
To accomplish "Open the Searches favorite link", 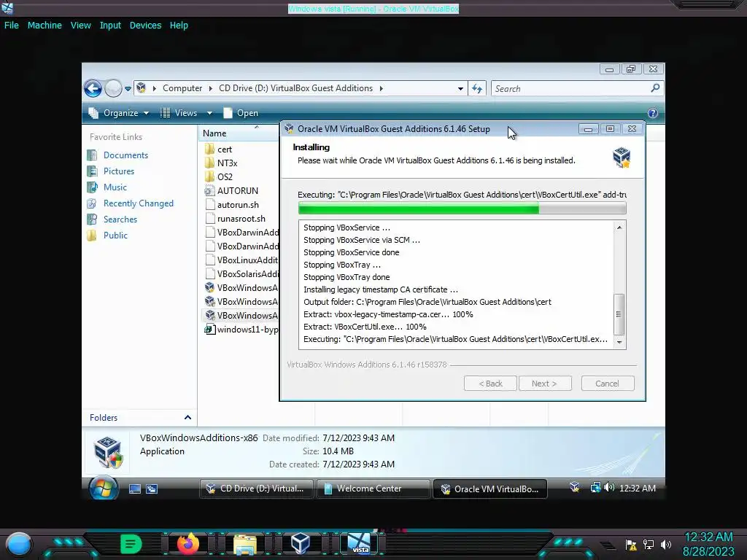I will [x=120, y=219].
